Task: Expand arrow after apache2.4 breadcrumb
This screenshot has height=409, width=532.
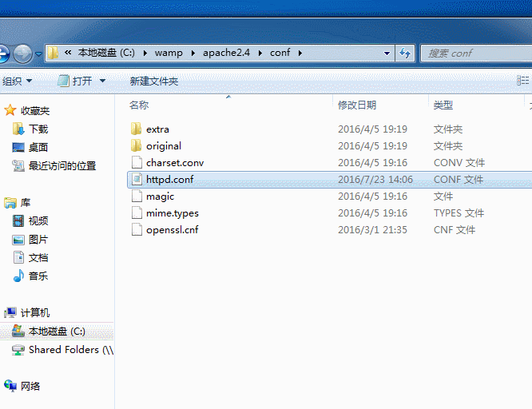Action: click(x=260, y=53)
